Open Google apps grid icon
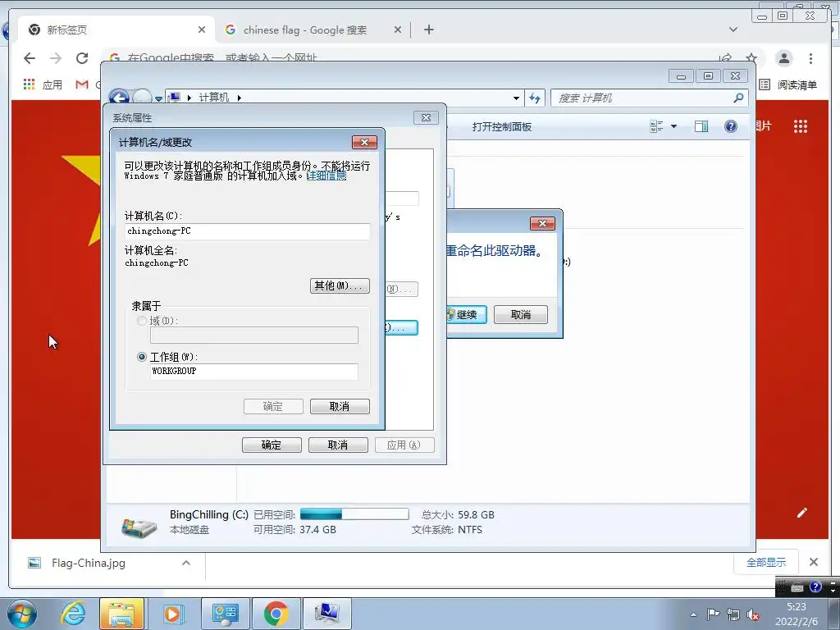Screen dimensions: 840x630 pos(801,126)
